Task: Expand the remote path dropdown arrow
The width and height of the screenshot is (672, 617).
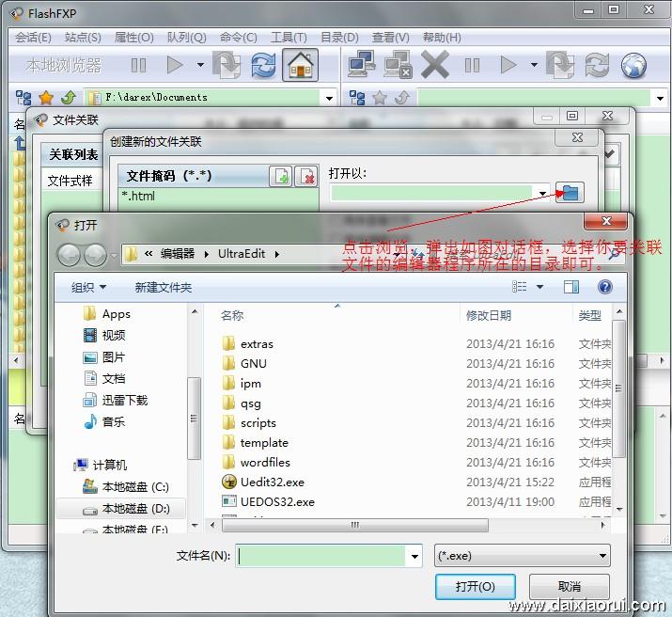Action: [x=660, y=98]
